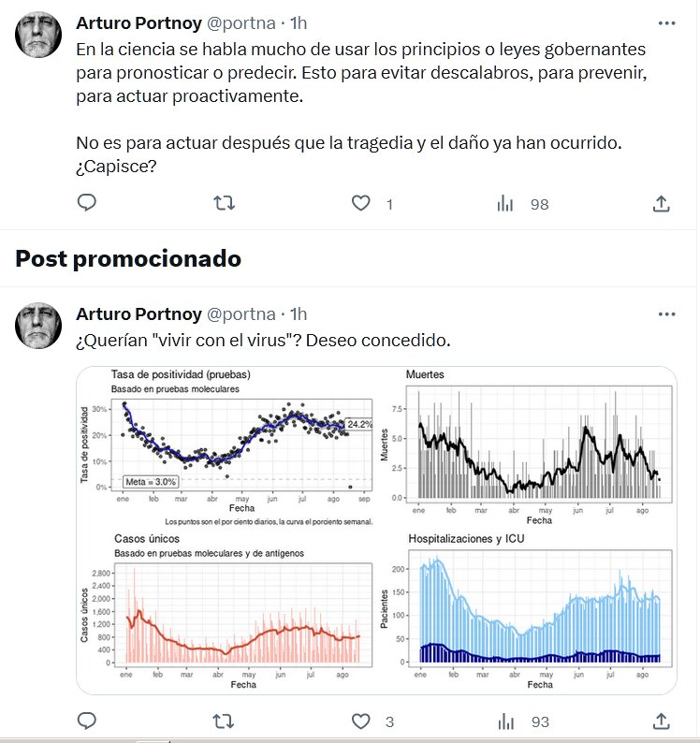Viewport: 700px width, 743px height.
Task: Reply to the "vivir con el virus" post
Action: (86, 721)
